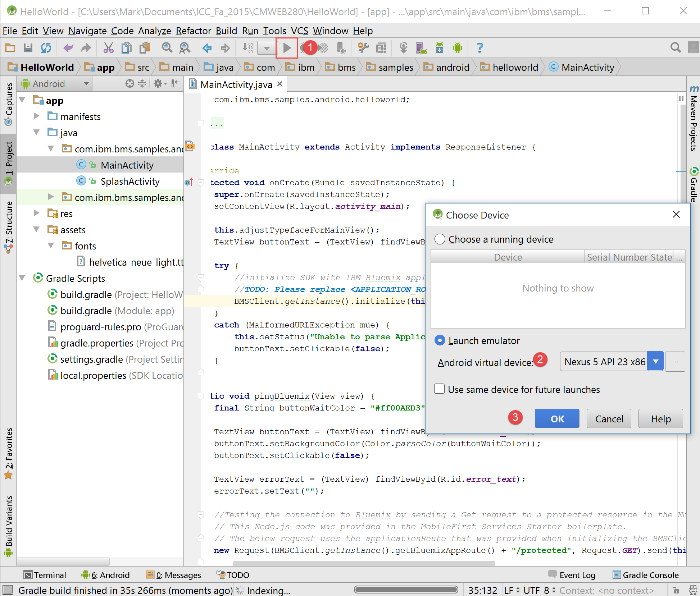Click the Save All disk icon
Screen dimensions: 700x596
tap(28, 48)
